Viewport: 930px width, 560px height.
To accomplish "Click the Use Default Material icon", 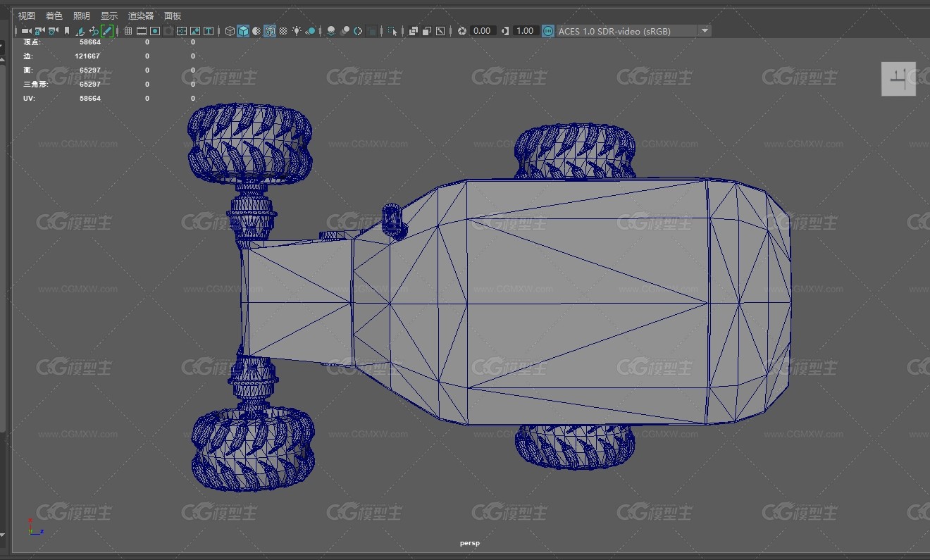I will click(x=256, y=31).
